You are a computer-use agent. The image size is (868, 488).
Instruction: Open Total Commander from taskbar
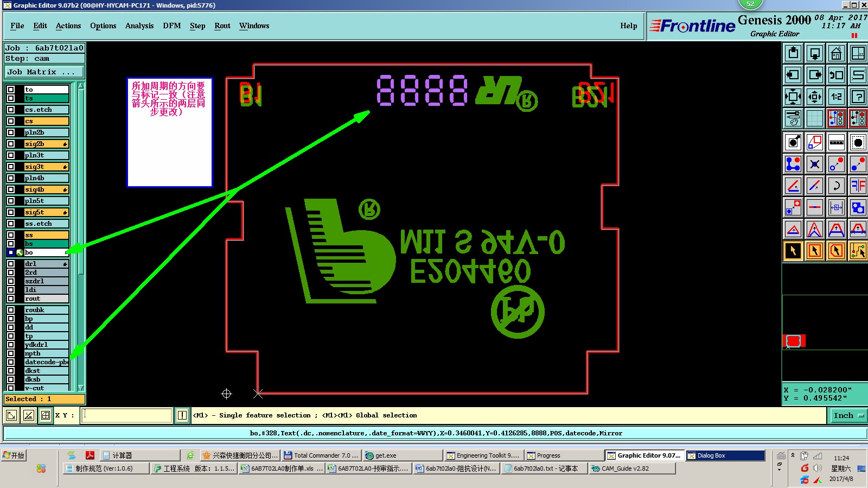(321, 455)
